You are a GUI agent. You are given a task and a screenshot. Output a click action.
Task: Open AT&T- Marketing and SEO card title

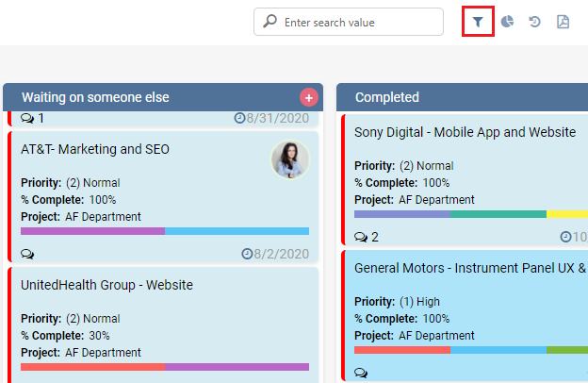[x=95, y=149]
